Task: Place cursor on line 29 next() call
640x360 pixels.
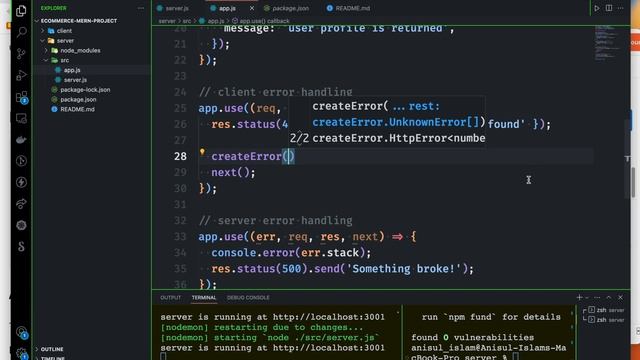Action: pyautogui.click(x=233, y=173)
